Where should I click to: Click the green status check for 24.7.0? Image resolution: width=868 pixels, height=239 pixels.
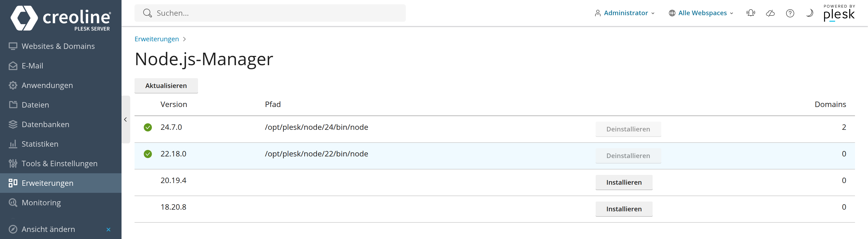tap(148, 127)
